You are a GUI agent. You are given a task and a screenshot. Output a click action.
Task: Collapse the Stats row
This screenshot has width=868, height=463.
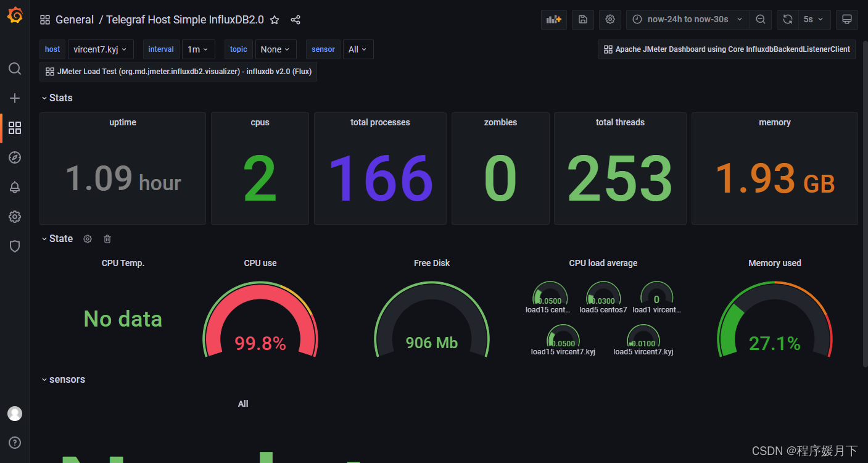[x=57, y=98]
